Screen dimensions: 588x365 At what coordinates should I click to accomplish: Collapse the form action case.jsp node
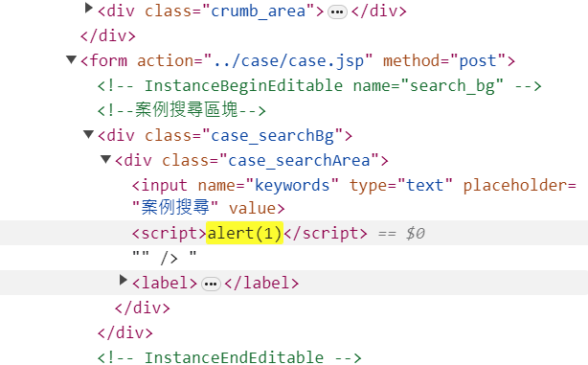click(71, 59)
